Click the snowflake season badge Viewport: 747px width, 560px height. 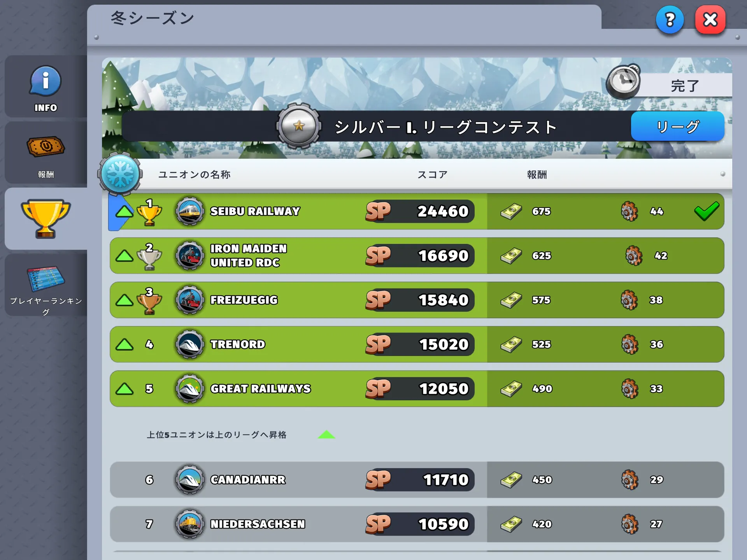(120, 174)
